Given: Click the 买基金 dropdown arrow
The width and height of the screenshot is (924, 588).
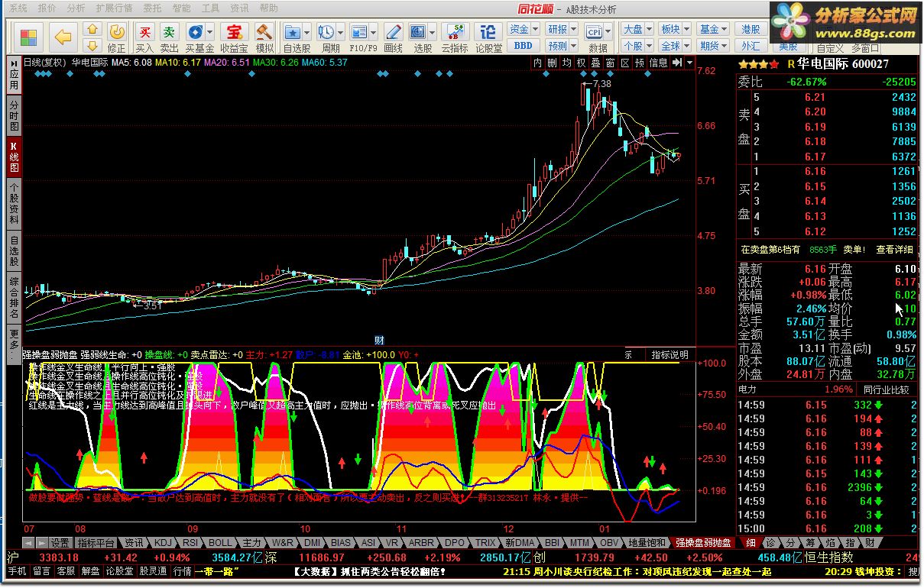Looking at the screenshot, I should pyautogui.click(x=209, y=32).
